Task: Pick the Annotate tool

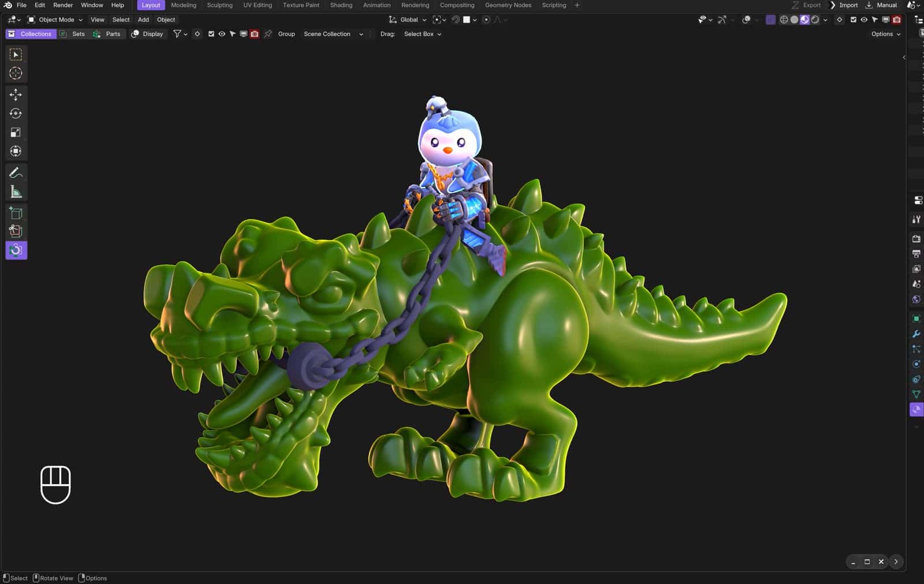Action: tap(16, 172)
